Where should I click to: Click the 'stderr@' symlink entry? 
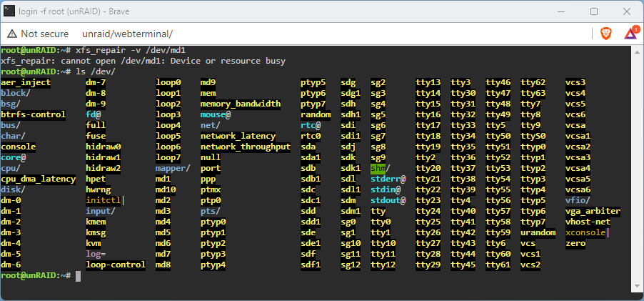coord(388,179)
